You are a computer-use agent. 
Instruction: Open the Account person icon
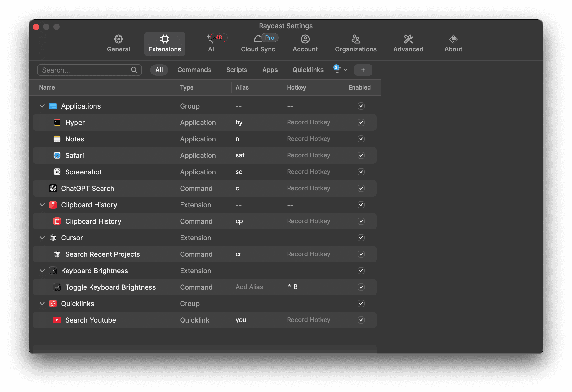305,39
